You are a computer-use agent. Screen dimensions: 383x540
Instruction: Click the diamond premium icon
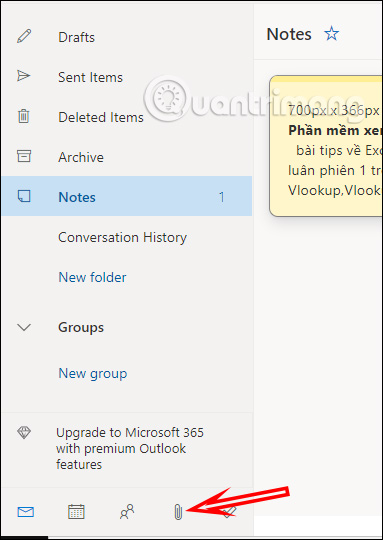point(24,433)
